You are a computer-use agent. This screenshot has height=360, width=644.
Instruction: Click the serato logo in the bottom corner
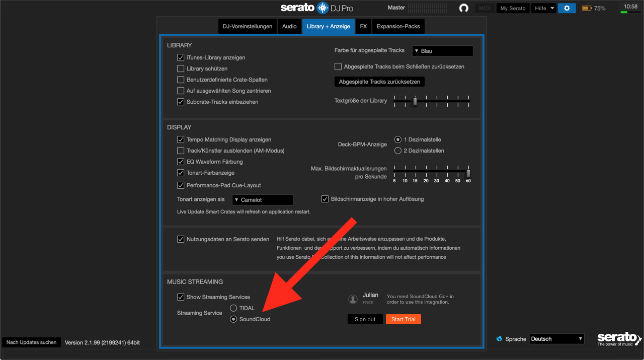point(619,339)
